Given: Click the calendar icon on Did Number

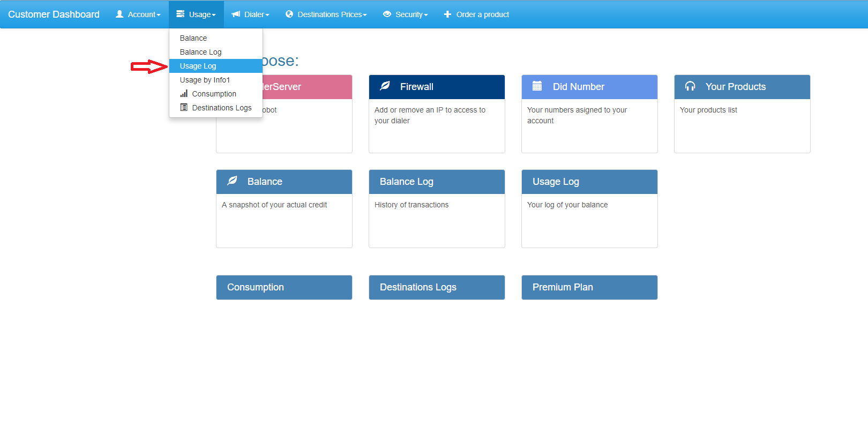Looking at the screenshot, I should 537,86.
